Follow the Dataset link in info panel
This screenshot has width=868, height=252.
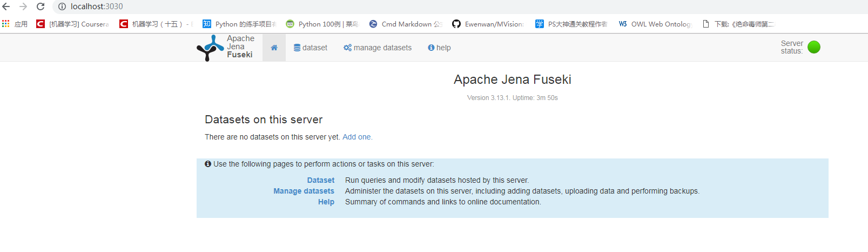[x=321, y=180]
